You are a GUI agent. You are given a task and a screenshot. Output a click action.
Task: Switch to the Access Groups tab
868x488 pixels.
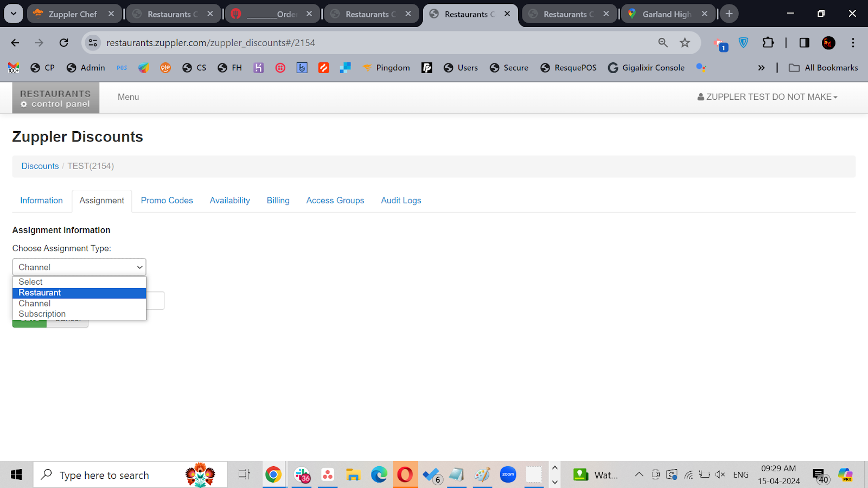[x=335, y=201]
